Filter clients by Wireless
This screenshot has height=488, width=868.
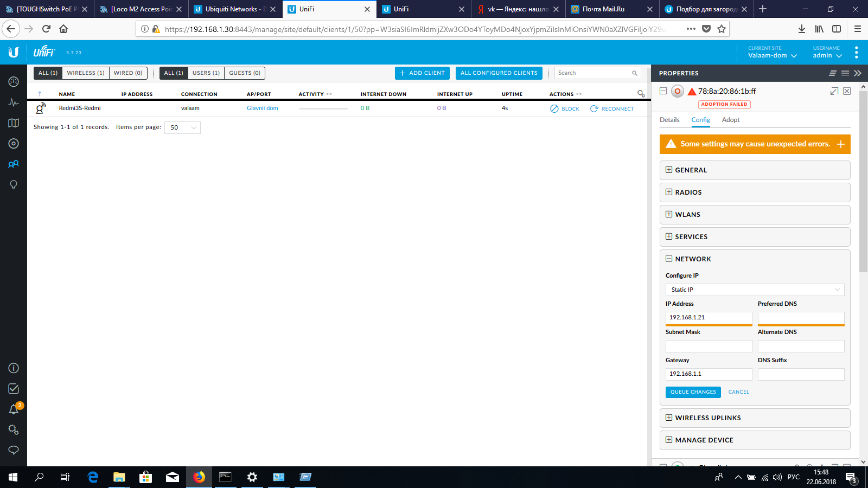(x=86, y=73)
